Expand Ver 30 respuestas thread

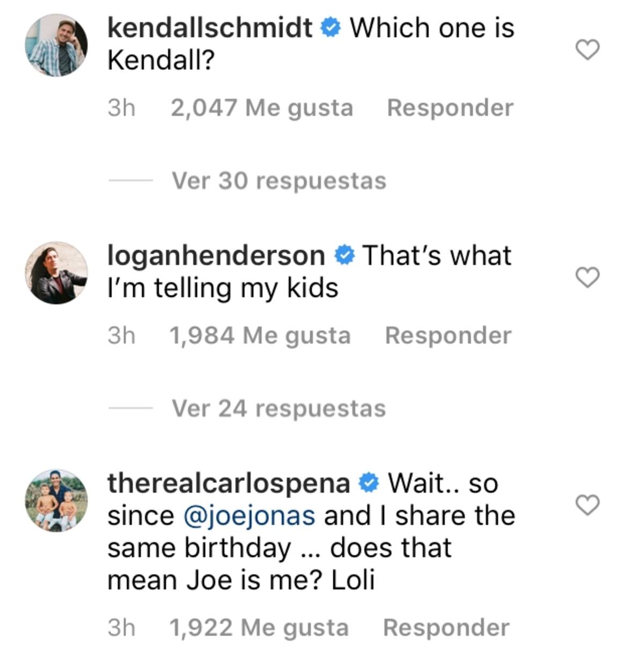[279, 180]
